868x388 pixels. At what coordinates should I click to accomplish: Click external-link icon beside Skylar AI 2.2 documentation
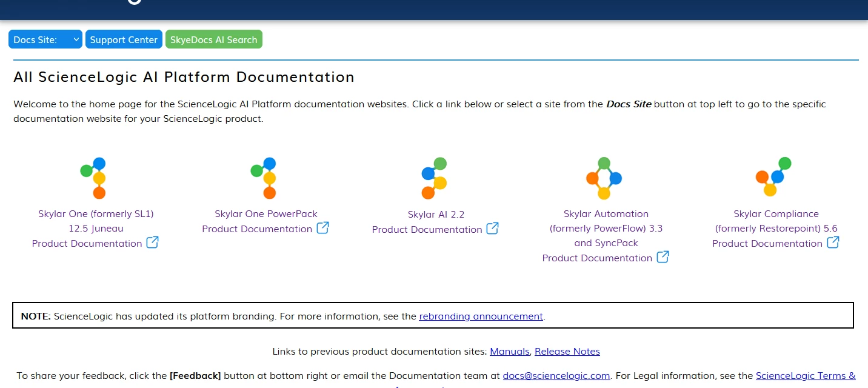pyautogui.click(x=493, y=229)
